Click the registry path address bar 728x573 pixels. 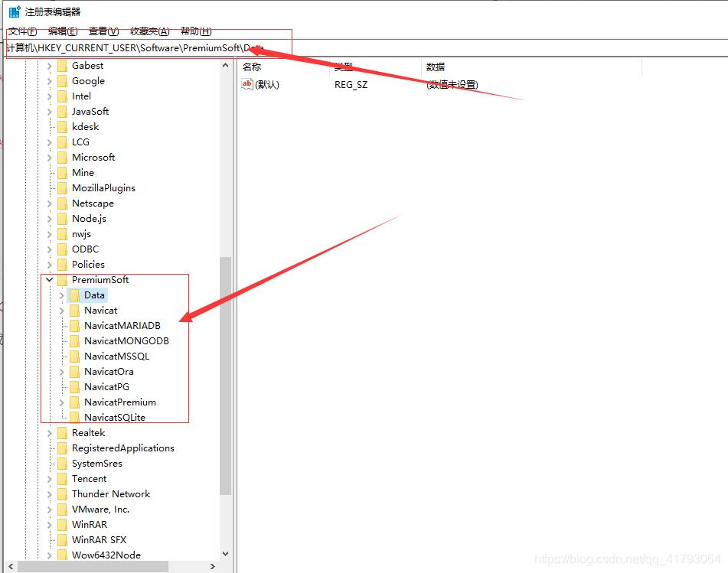[x=383, y=48]
